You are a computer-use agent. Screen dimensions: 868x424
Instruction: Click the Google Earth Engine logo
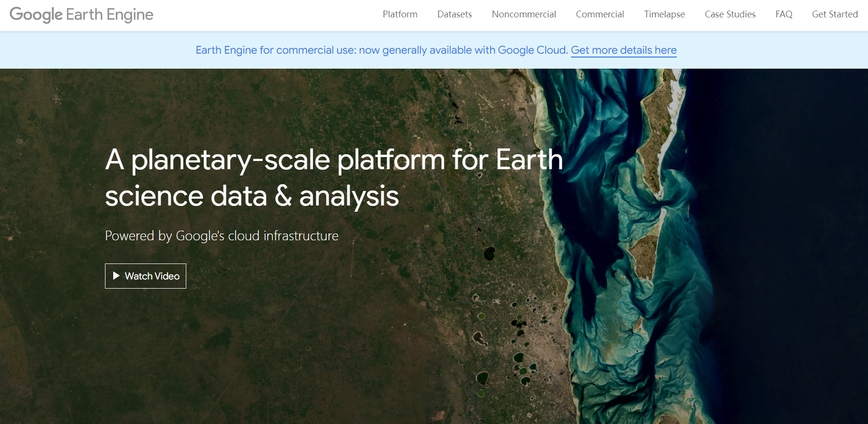click(x=81, y=15)
